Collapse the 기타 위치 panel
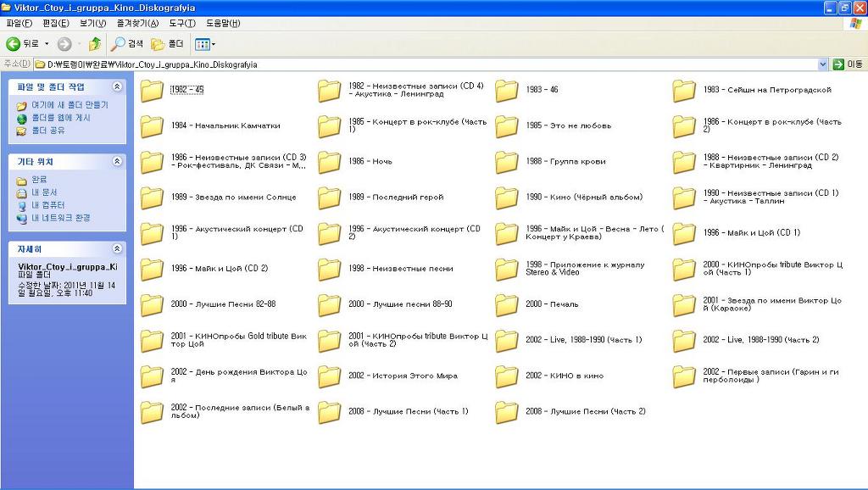Screen dimensions: 868x490 click(x=117, y=161)
